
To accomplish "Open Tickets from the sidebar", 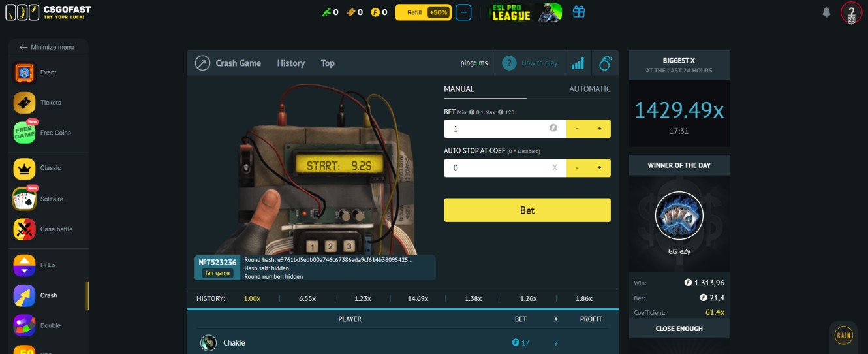I will pyautogui.click(x=25, y=103).
